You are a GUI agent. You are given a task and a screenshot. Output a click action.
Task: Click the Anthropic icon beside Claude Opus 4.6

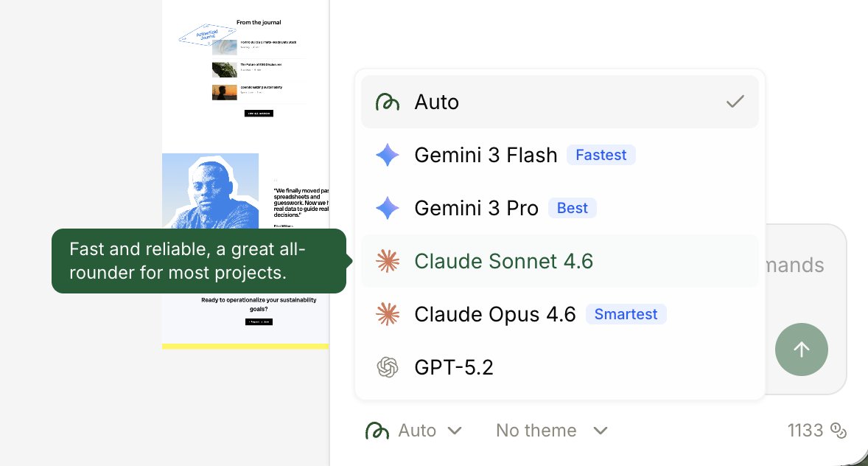[x=388, y=314]
